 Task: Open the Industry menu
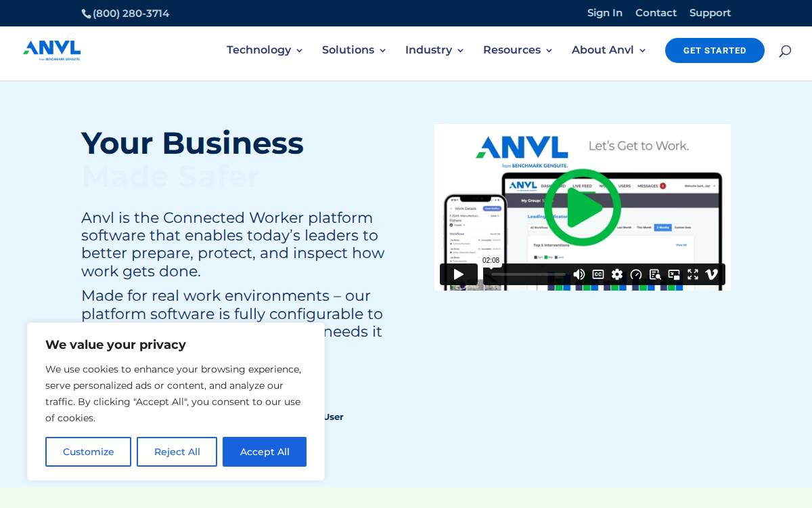click(x=428, y=50)
